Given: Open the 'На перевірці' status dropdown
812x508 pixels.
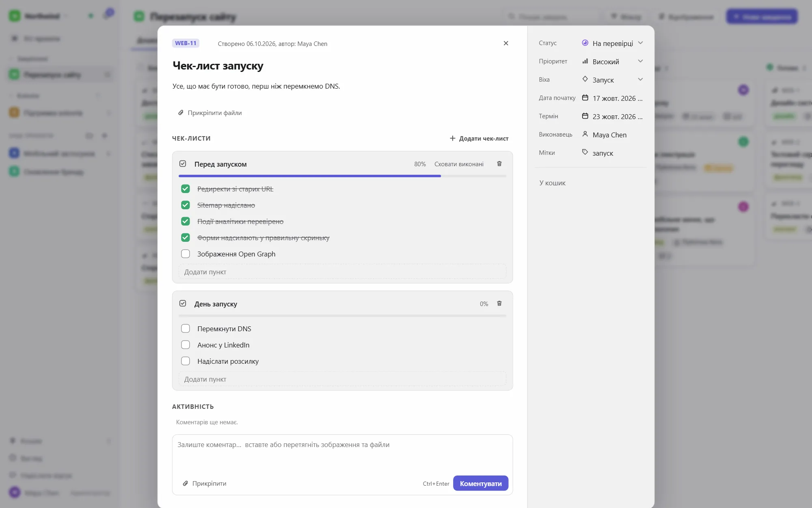Looking at the screenshot, I should [613, 43].
